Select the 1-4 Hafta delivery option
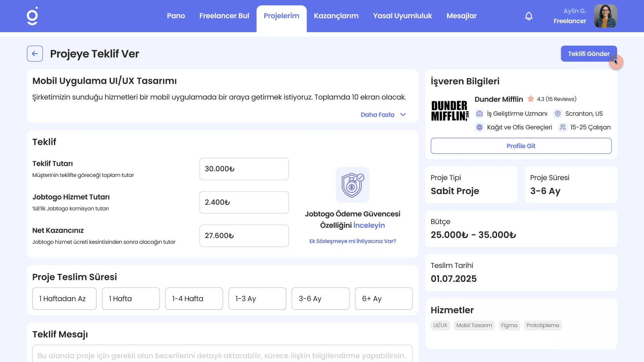The image size is (644, 362). 194,299
